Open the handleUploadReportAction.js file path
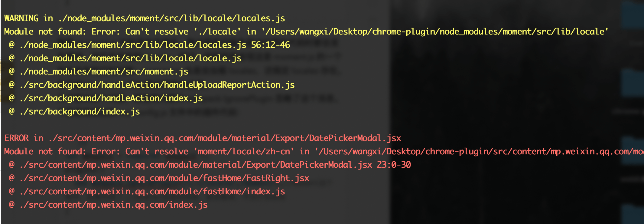644x224 pixels. (x=157, y=85)
